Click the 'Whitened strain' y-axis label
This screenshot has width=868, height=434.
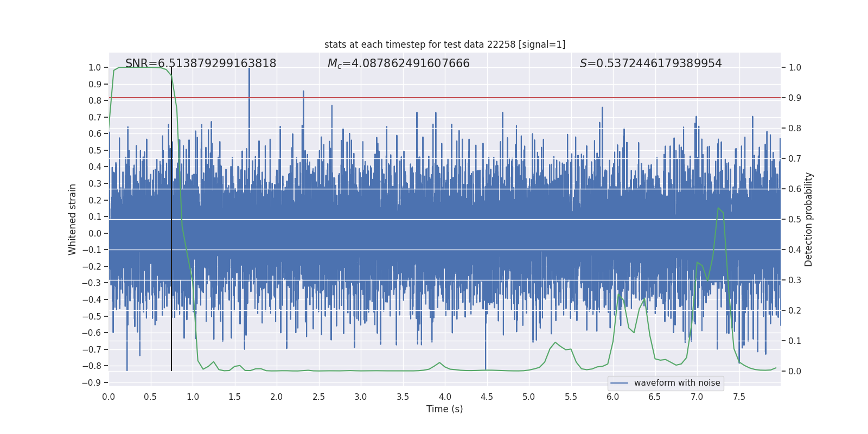pyautogui.click(x=73, y=219)
